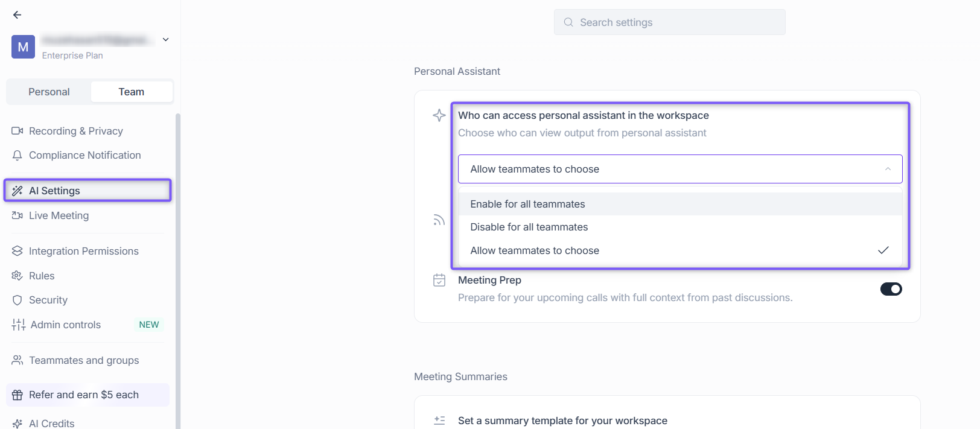Open the AI Settings page
This screenshot has height=429, width=980.
point(88,191)
